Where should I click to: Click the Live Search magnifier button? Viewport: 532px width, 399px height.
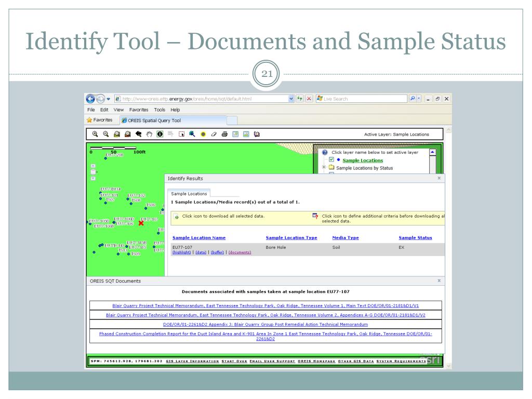point(412,99)
